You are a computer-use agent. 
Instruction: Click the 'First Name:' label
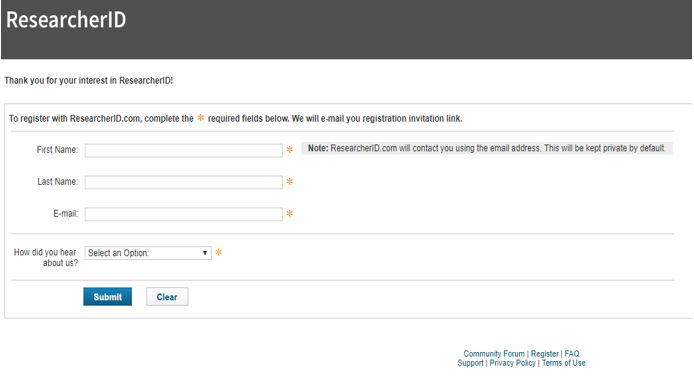point(57,150)
